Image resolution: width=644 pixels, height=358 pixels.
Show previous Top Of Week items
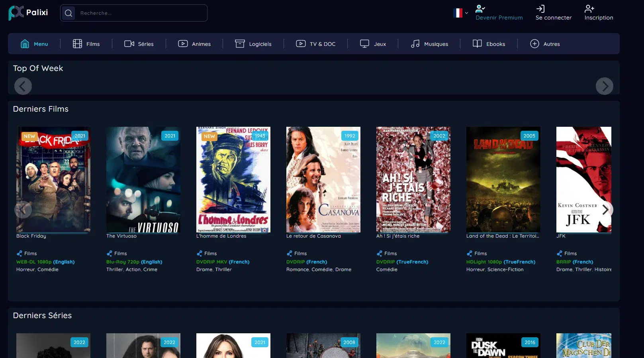[23, 86]
